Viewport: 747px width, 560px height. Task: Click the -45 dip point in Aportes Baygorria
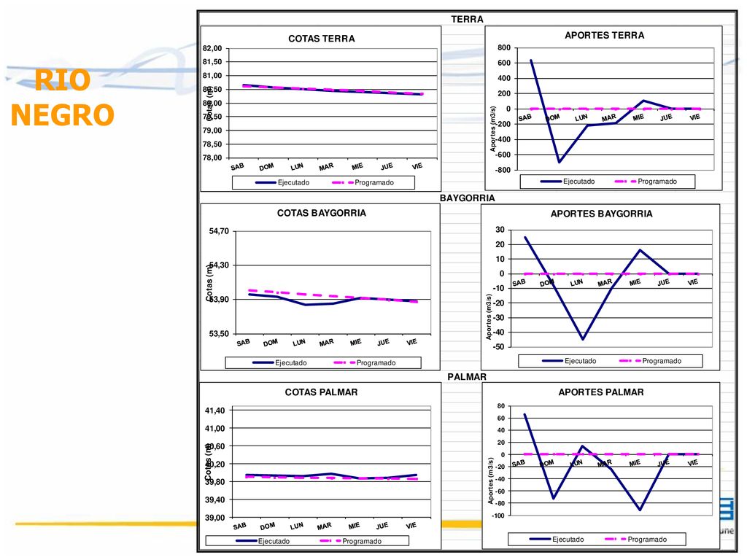(583, 339)
